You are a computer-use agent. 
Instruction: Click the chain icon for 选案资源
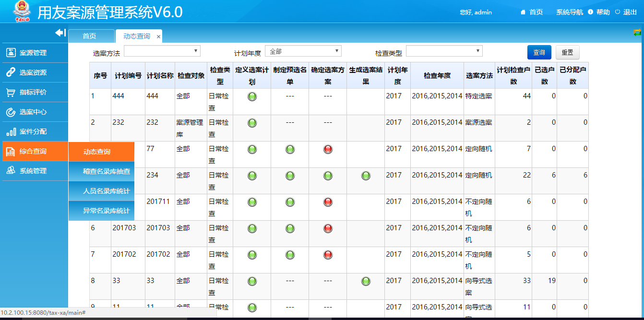[11, 72]
